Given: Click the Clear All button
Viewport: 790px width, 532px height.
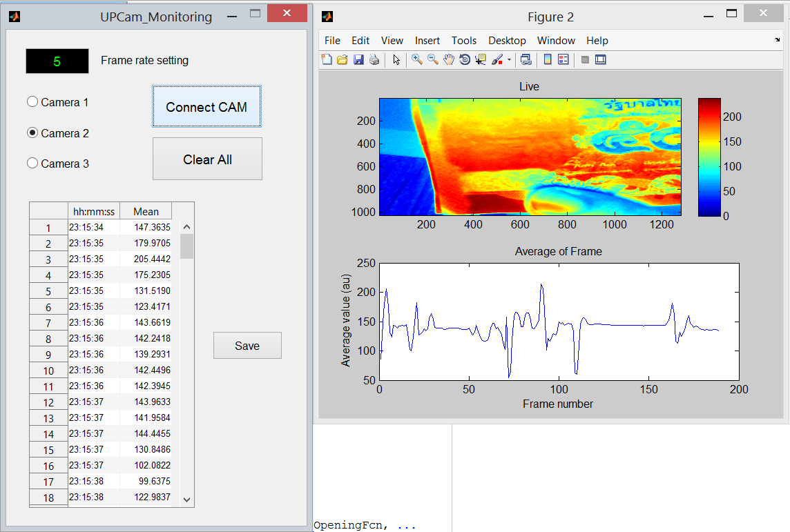Looking at the screenshot, I should coord(207,159).
